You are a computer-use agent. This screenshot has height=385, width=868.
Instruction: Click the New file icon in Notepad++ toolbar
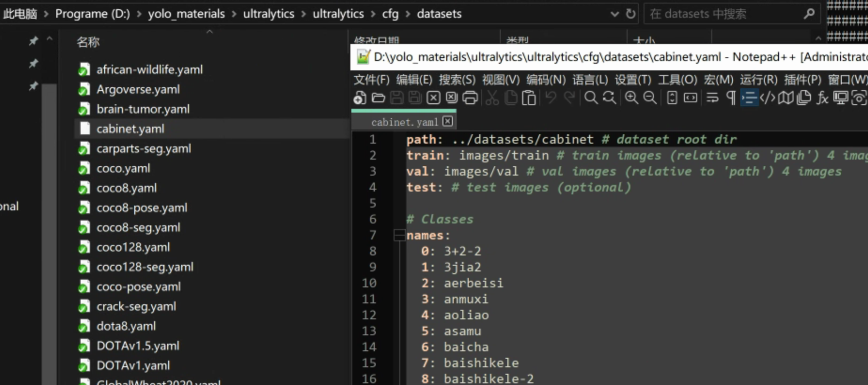click(360, 98)
